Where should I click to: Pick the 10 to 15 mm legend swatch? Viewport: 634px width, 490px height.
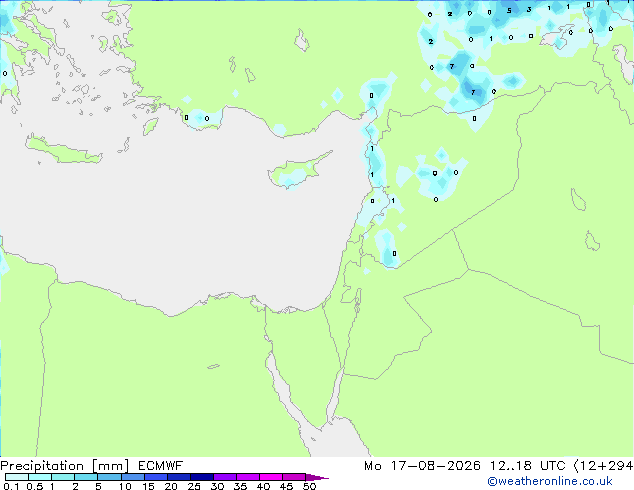point(133,477)
